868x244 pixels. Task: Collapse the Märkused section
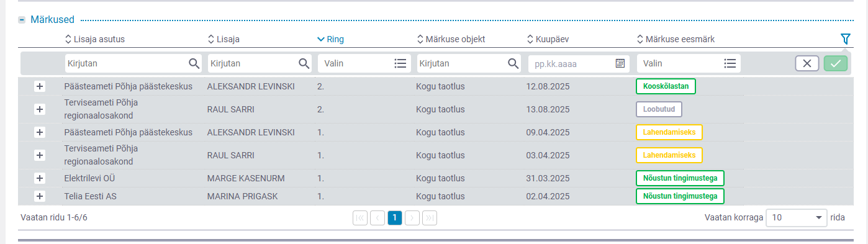coord(22,20)
